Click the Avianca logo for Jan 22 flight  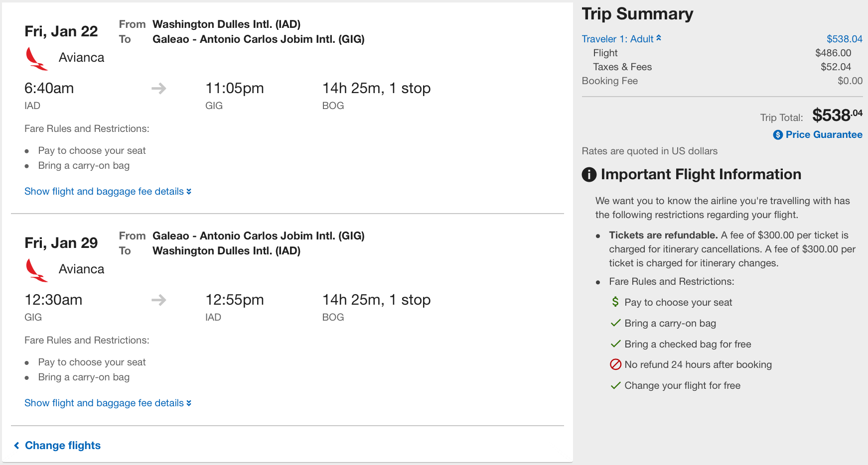click(36, 59)
